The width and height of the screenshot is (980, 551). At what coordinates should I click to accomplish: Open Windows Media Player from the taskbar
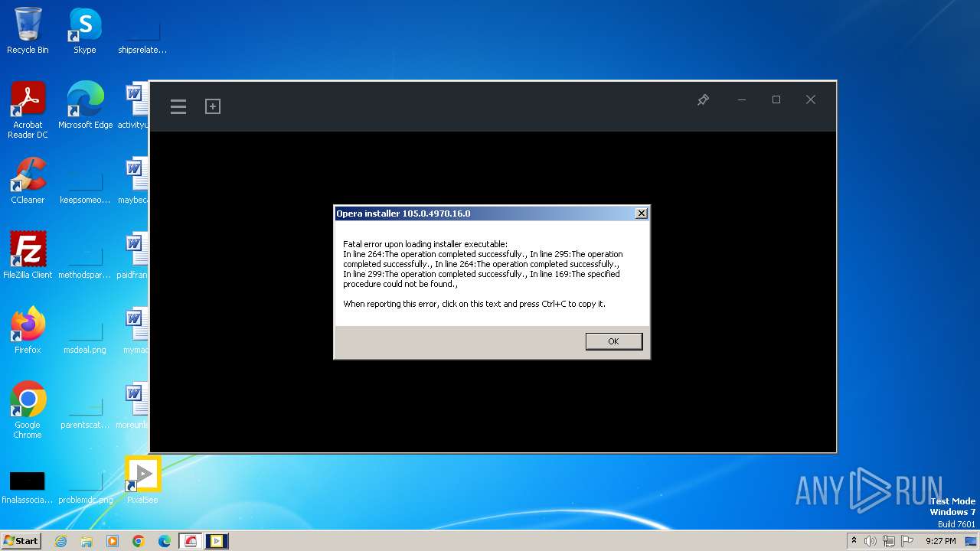tap(113, 541)
